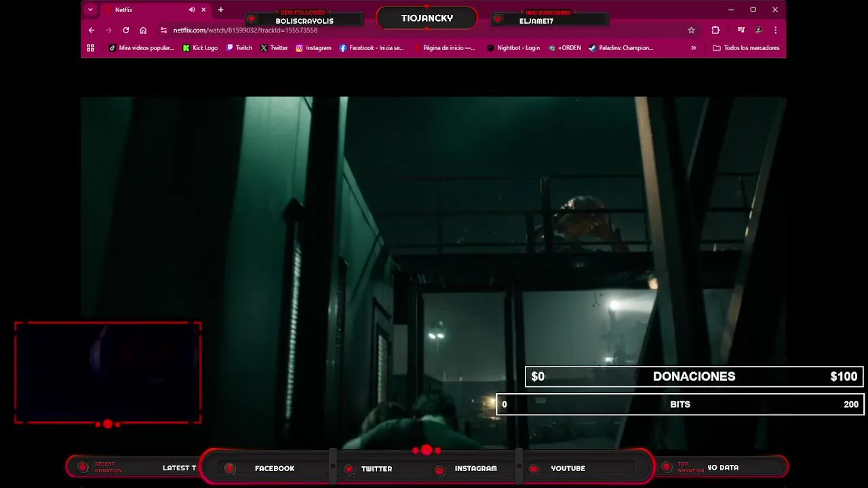
Task: Open the Paladins: Champion bookmark
Action: [621, 48]
